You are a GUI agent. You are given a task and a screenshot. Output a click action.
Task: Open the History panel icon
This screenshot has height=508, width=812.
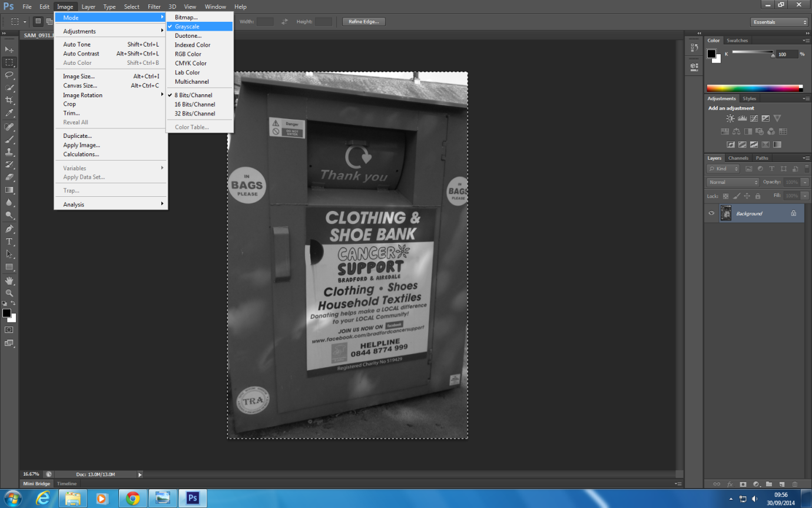coord(694,48)
